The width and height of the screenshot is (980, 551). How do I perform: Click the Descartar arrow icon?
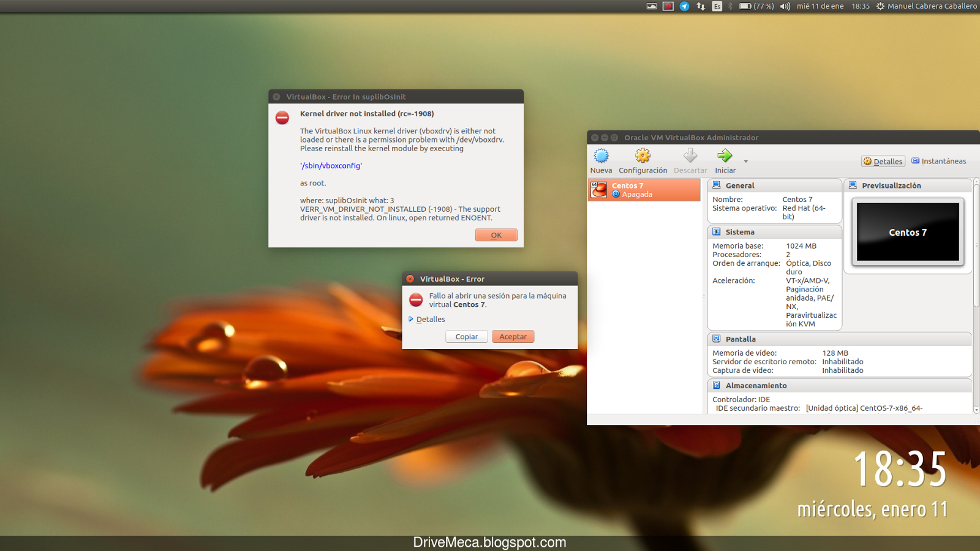point(690,156)
